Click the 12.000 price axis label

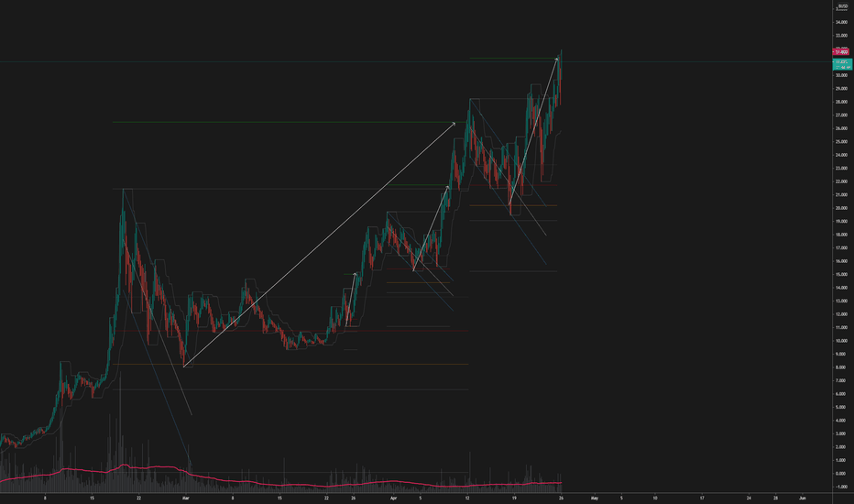click(x=841, y=314)
